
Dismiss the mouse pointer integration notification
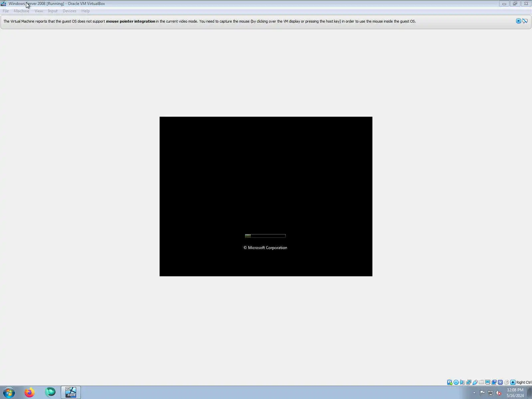(518, 21)
